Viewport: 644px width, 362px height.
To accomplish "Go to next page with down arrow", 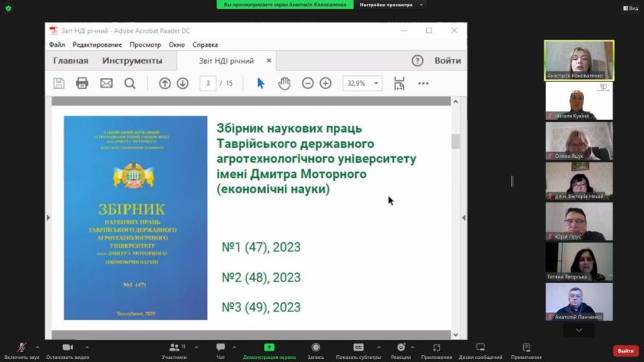I will (x=183, y=84).
